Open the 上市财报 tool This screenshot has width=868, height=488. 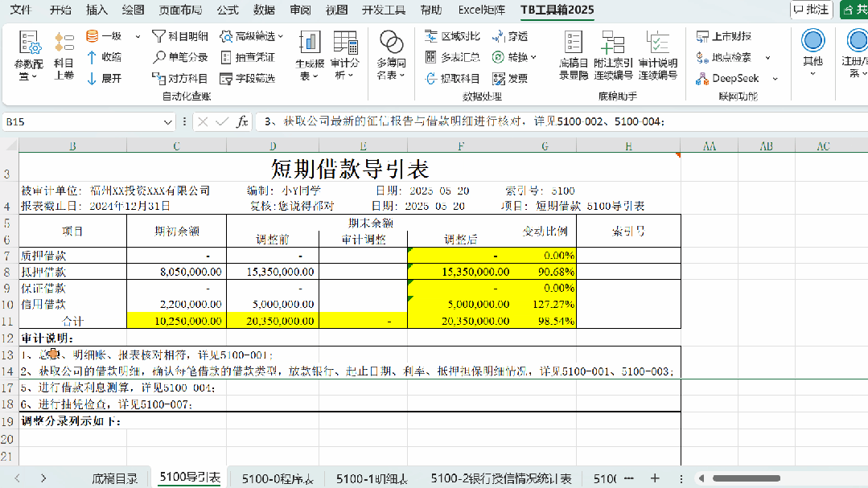coord(723,36)
